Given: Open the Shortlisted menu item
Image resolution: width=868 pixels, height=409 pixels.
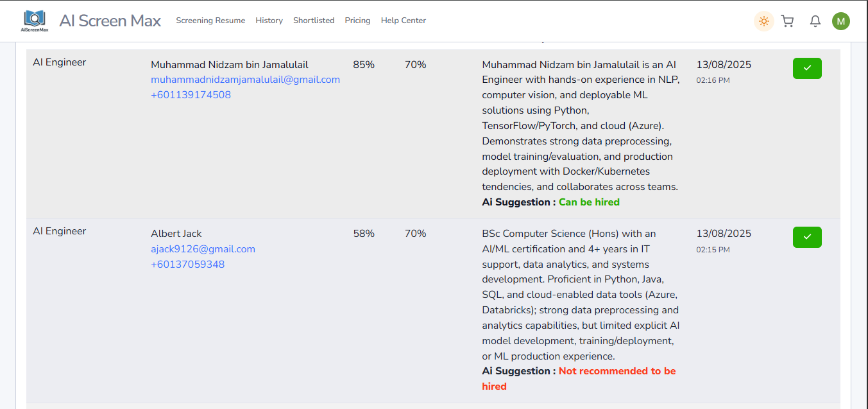Looking at the screenshot, I should [314, 21].
